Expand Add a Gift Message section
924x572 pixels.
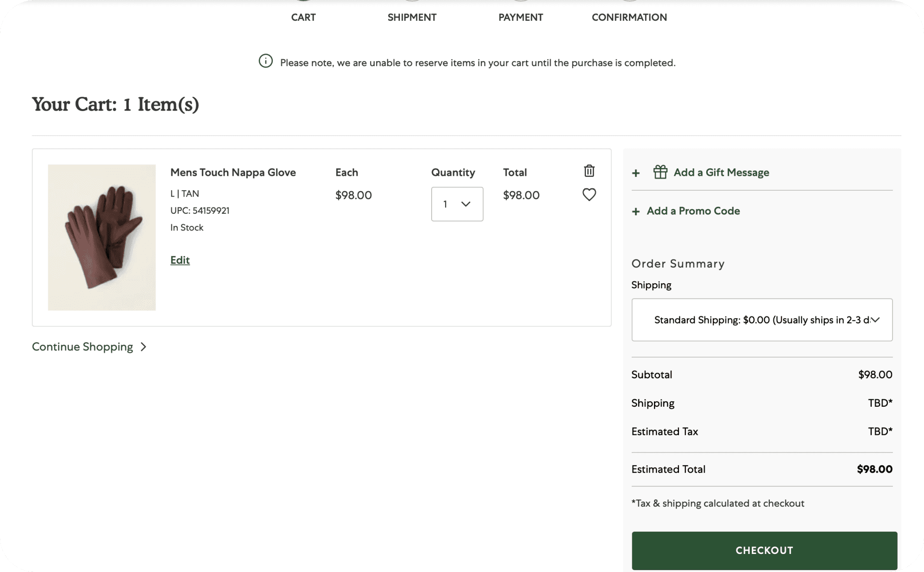point(721,173)
